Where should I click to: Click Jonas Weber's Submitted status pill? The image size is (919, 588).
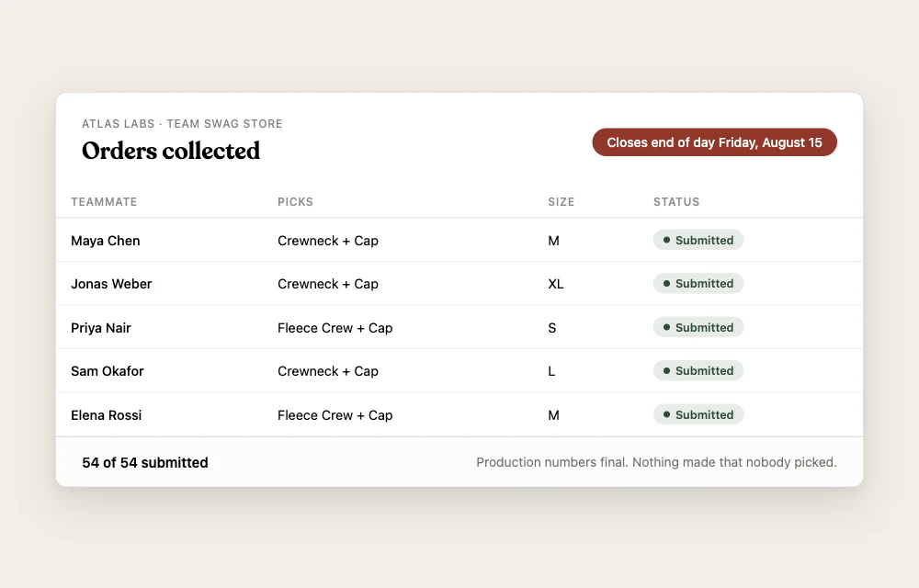[x=698, y=284]
